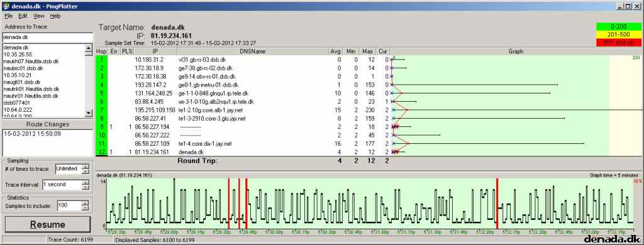The height and width of the screenshot is (245, 644).
Task: Click the IP column header
Action: (155, 52)
